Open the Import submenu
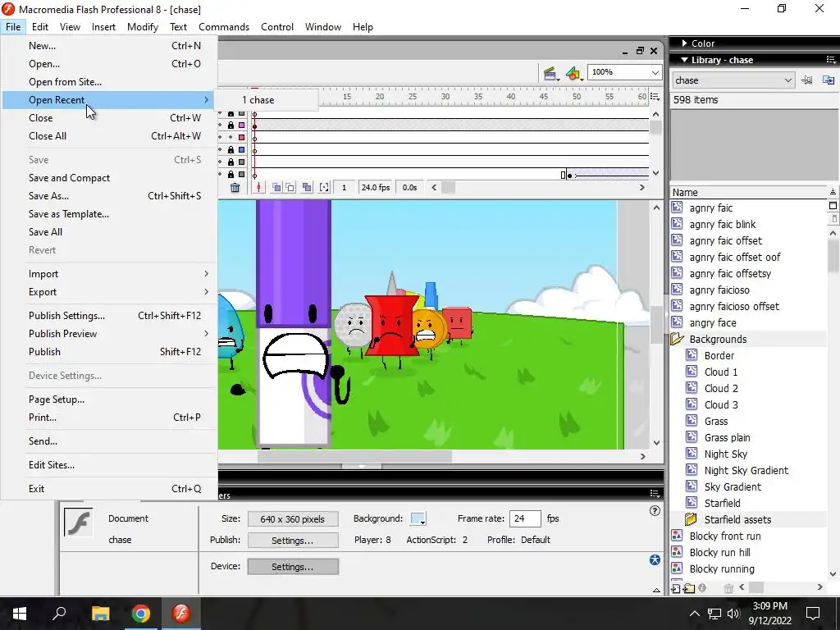 (109, 274)
